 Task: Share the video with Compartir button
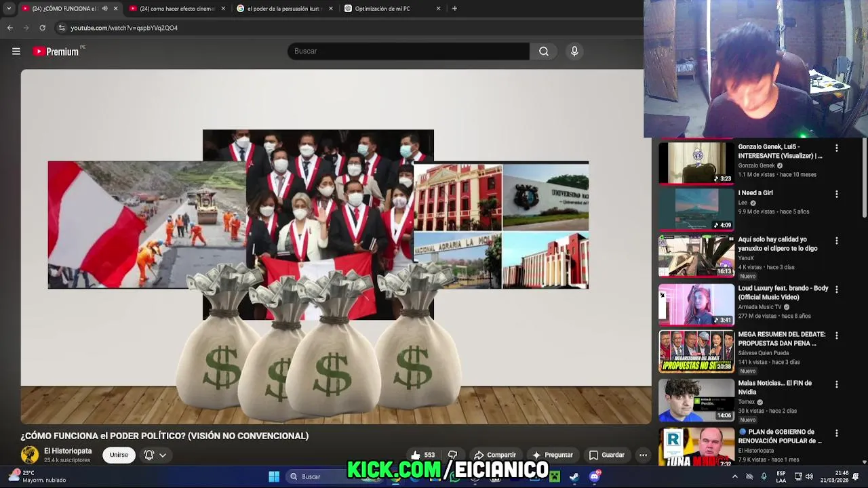[495, 455]
